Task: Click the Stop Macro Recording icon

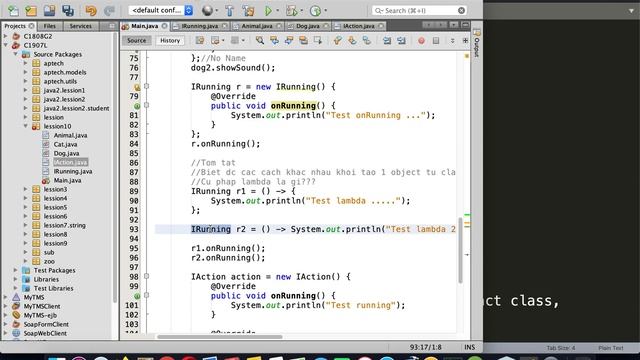Action: click(x=436, y=40)
